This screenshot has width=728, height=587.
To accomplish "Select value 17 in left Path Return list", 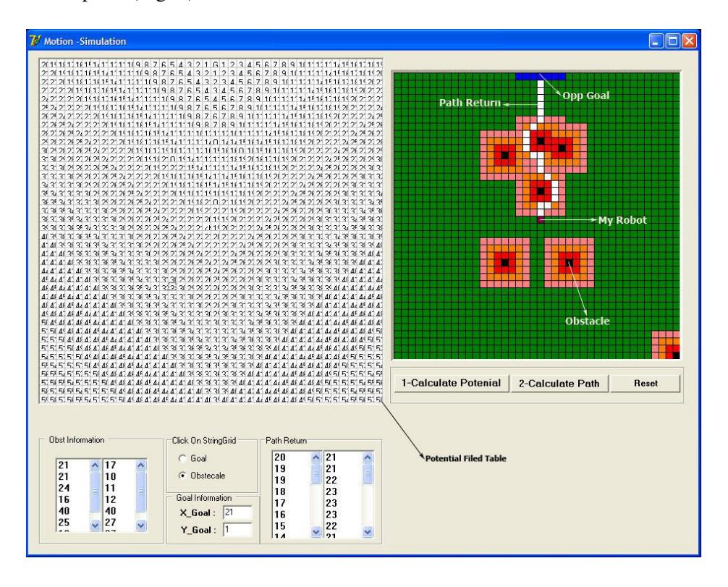I will (280, 504).
